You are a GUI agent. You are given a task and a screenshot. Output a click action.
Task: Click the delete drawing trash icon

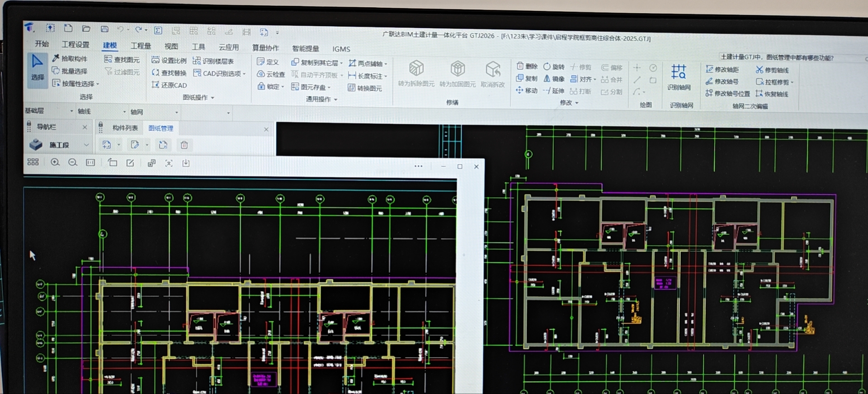tap(184, 145)
